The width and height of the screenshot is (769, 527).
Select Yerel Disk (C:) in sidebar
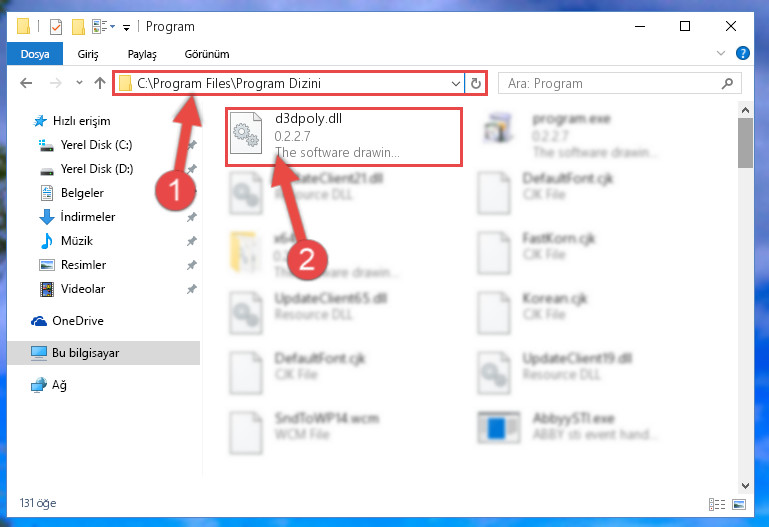click(x=96, y=145)
